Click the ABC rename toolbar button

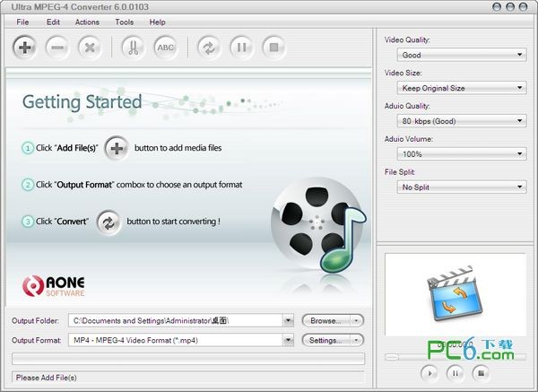pos(165,47)
